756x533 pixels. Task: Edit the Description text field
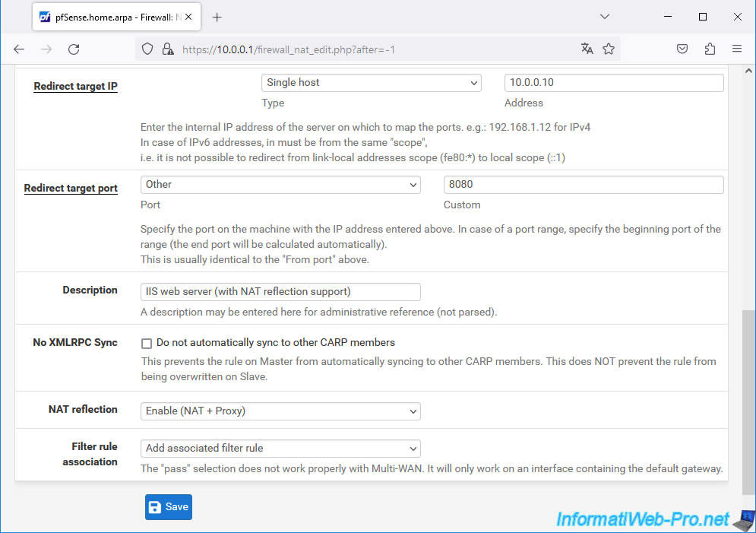[x=280, y=291]
